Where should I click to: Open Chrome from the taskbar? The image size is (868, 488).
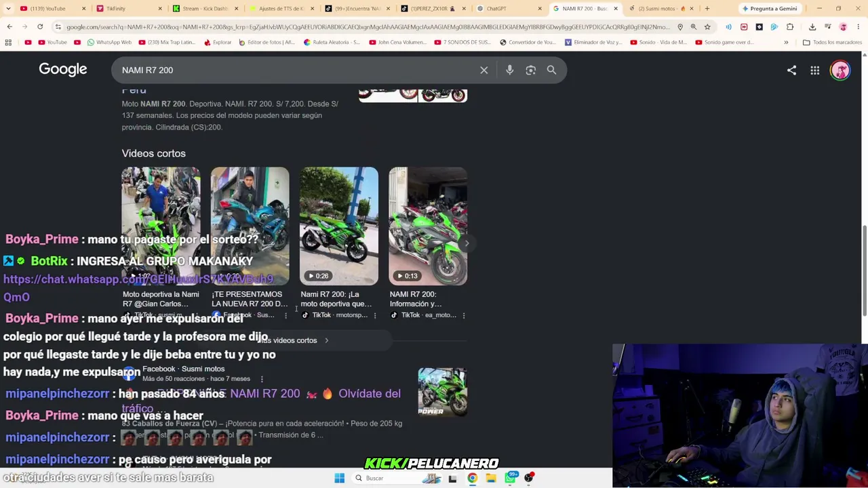pos(472,478)
